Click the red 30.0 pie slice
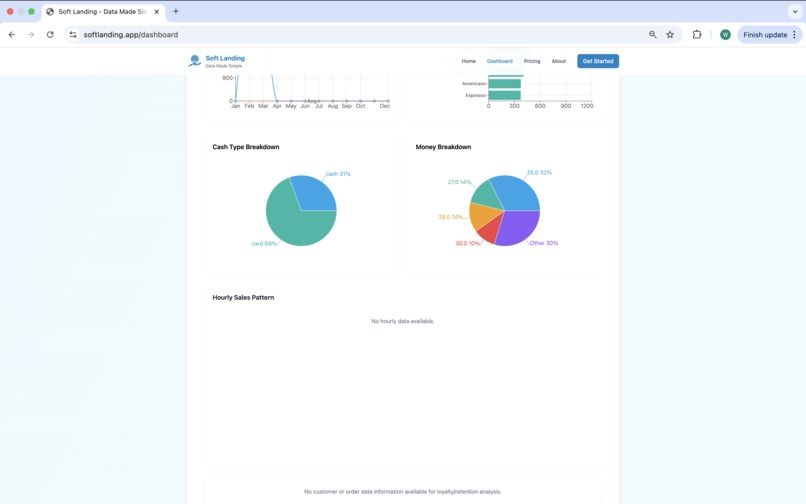This screenshot has width=806, height=504. point(490,233)
